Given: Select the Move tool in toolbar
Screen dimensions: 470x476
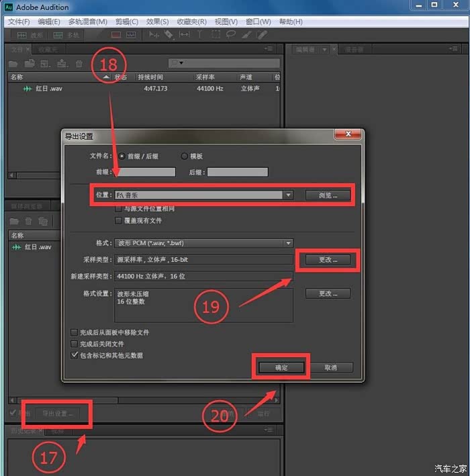Looking at the screenshot, I should pos(154,35).
